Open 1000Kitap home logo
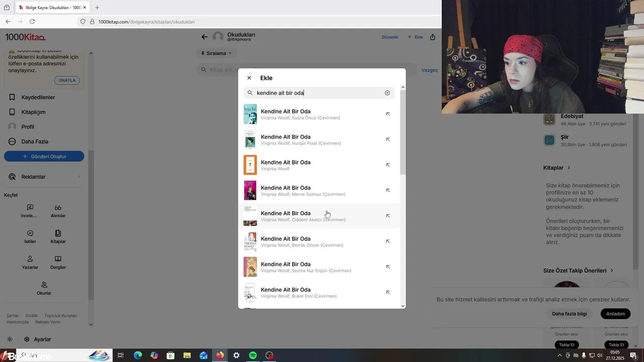Screen dimensions: 644x362 click(25, 37)
